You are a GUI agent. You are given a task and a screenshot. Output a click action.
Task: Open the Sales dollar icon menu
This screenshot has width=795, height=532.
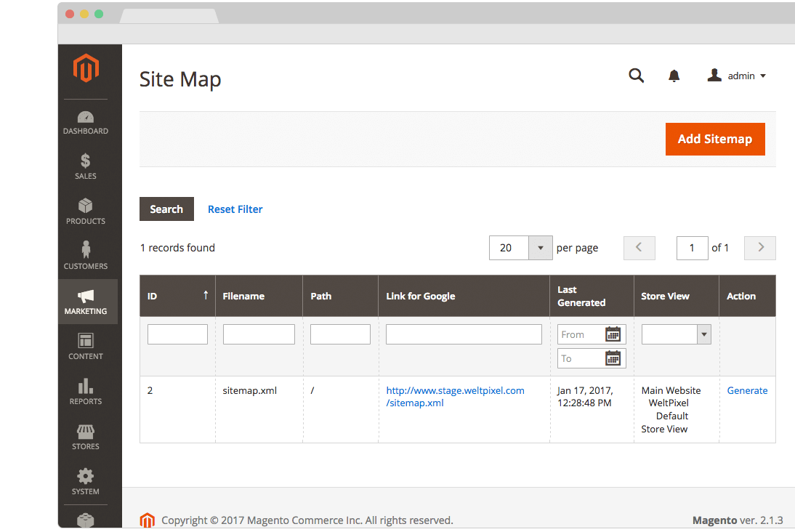(x=86, y=166)
